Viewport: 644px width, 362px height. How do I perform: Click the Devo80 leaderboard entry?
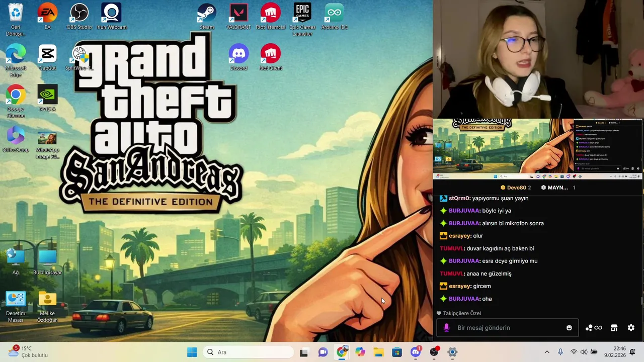(516, 188)
